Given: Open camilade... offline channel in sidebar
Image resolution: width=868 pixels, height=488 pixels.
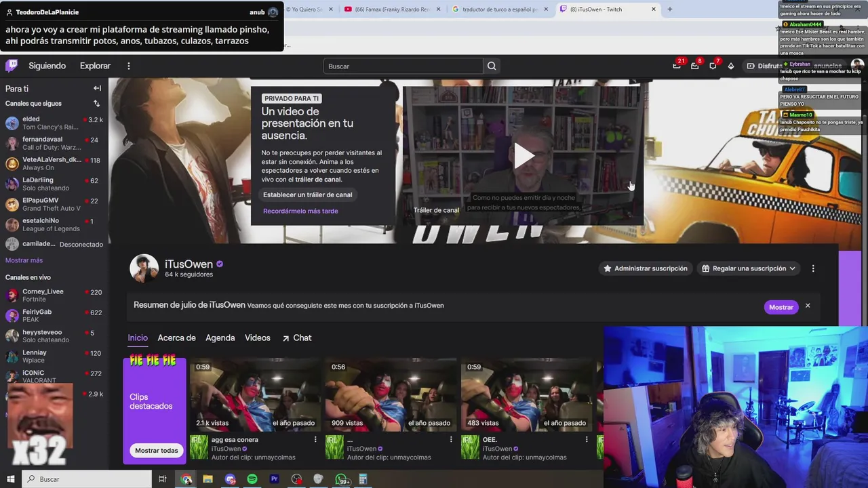Looking at the screenshot, I should [x=54, y=244].
